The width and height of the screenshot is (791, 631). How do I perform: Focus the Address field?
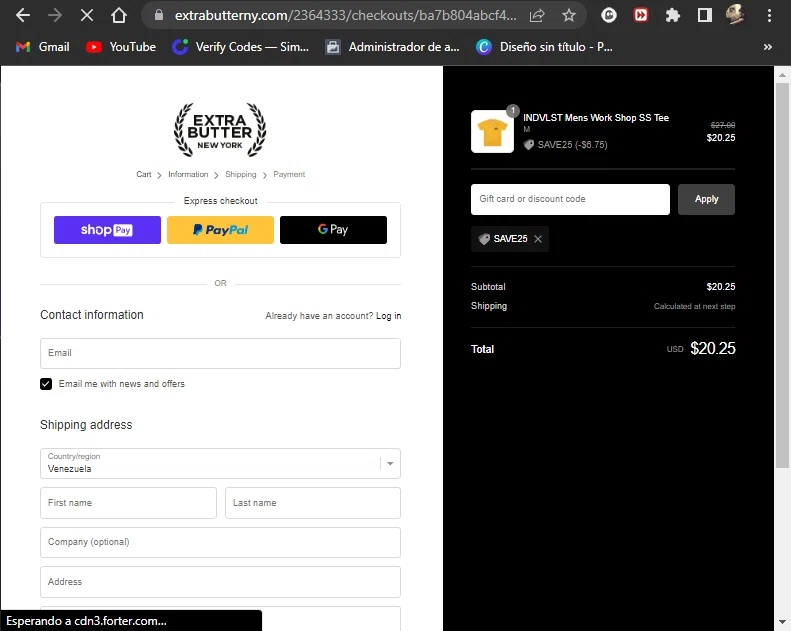[220, 582]
